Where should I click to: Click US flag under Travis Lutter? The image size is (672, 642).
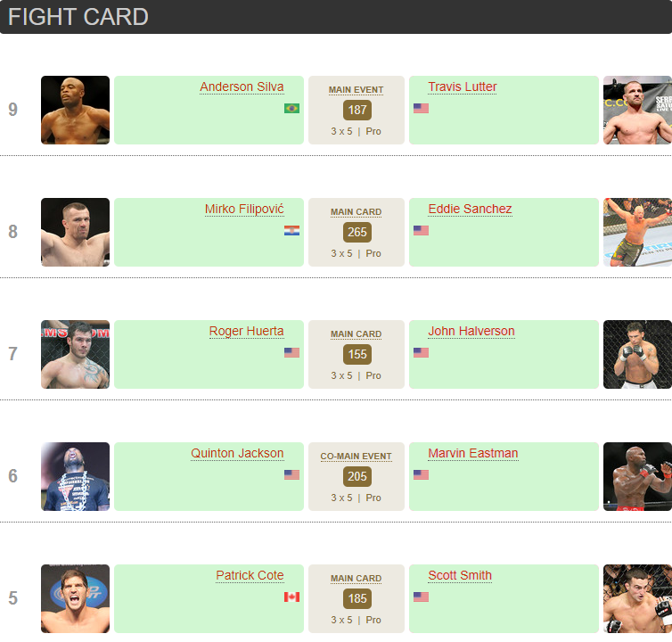421,108
